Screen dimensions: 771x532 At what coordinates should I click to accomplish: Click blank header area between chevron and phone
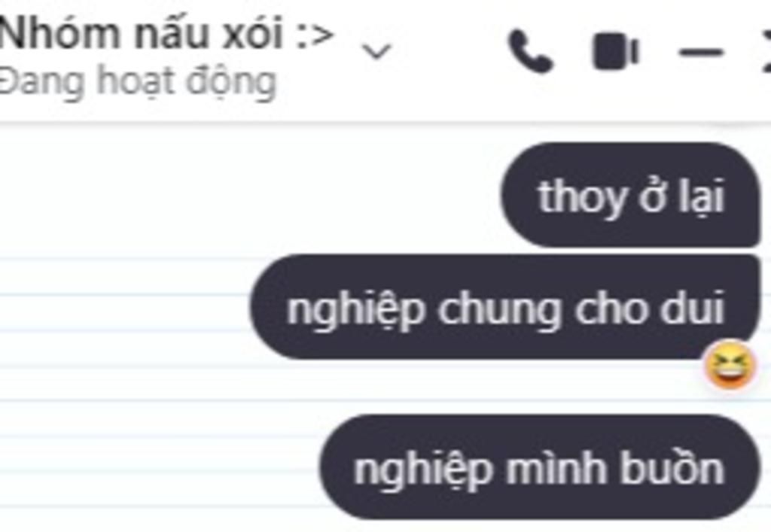point(450,52)
